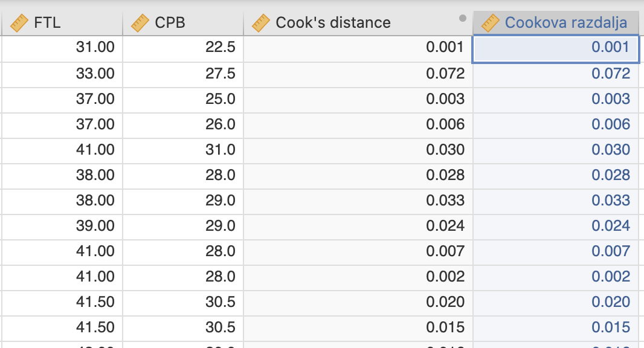Click the FTL column ruler icon

coord(19,23)
